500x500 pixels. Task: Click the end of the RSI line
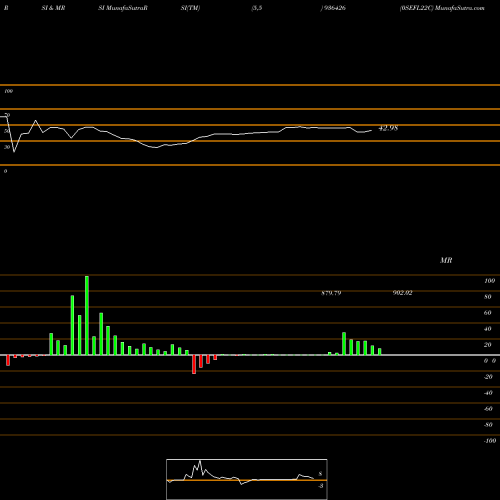tap(371, 130)
